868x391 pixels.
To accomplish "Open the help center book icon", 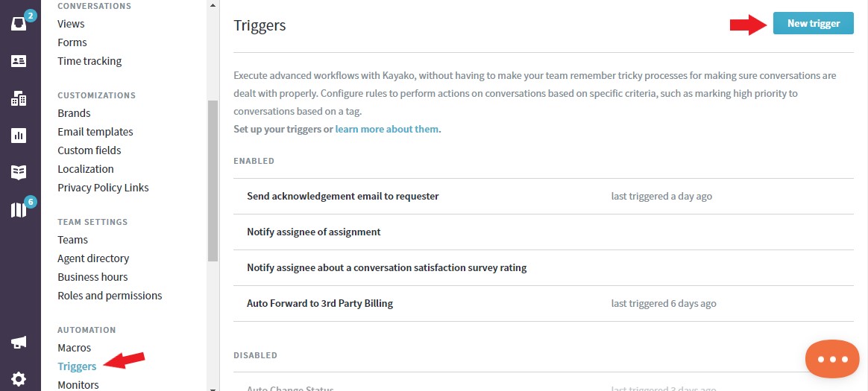I will click(x=19, y=173).
